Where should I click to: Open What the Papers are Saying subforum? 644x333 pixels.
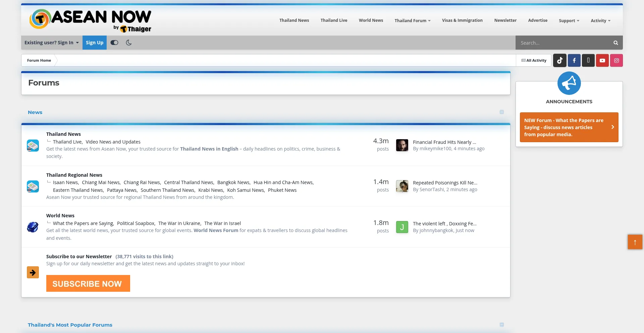pos(83,223)
